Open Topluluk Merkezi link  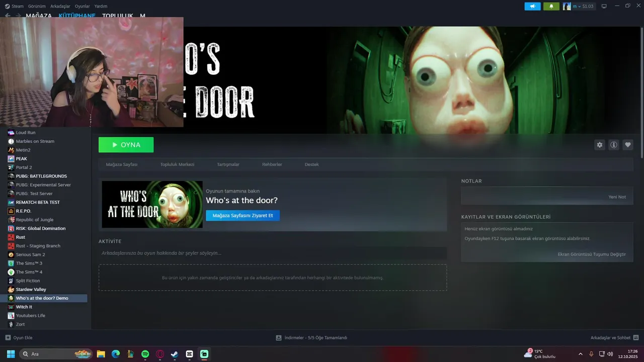[x=177, y=164]
